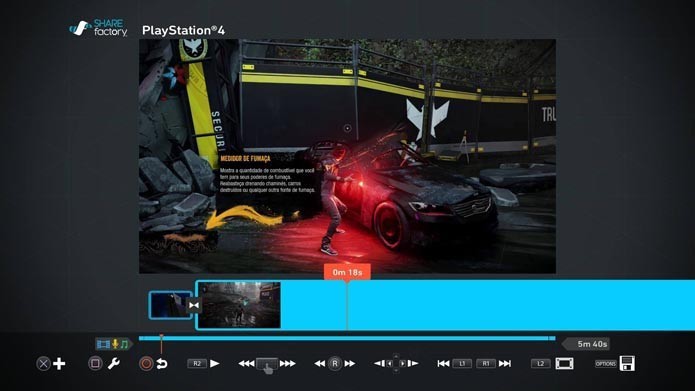Skip to next clip icon
The image size is (695, 391).
505,364
